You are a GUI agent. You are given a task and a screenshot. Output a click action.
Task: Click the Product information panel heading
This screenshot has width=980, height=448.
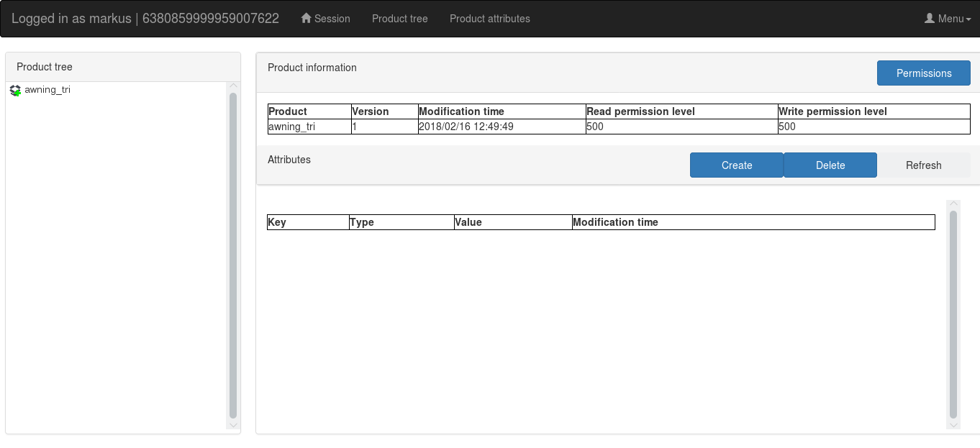pos(312,68)
